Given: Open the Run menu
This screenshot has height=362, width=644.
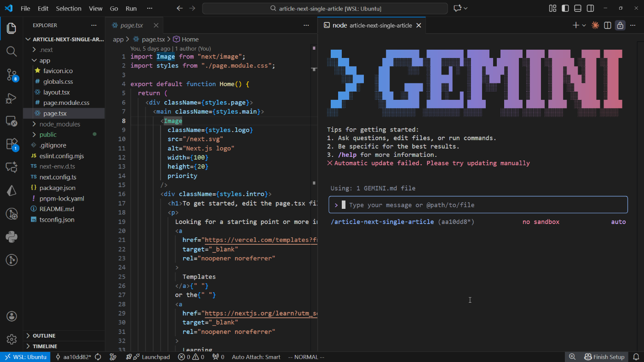Looking at the screenshot, I should coord(131,8).
